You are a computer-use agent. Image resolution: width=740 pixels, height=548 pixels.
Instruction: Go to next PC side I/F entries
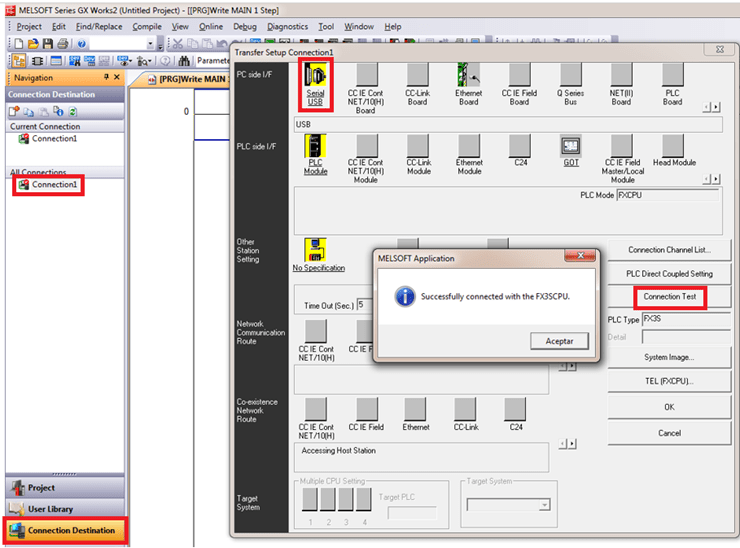tap(716, 108)
